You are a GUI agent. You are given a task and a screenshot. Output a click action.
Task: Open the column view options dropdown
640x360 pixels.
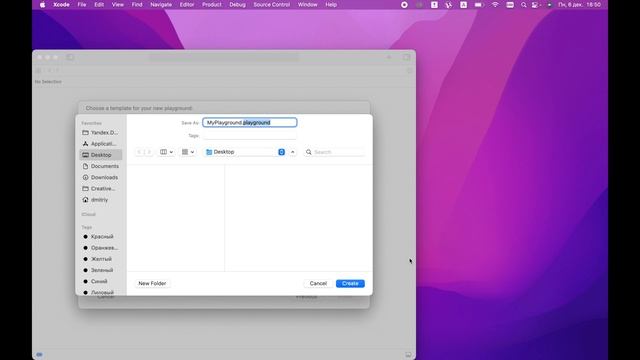click(x=166, y=152)
